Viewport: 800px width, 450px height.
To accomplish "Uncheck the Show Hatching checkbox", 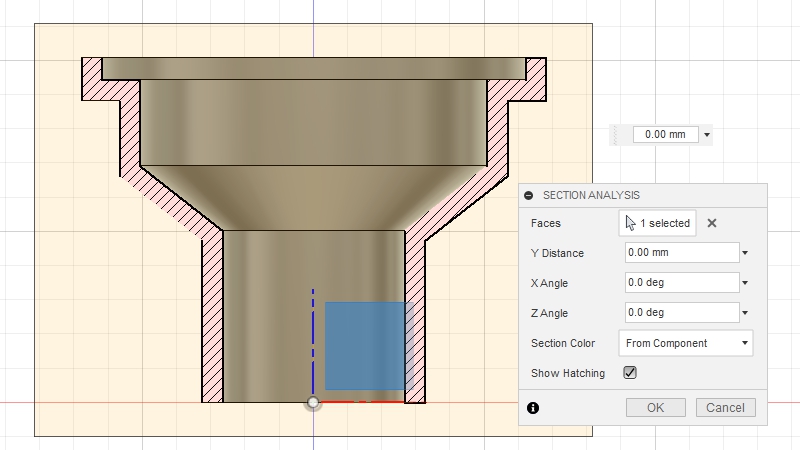I will coord(630,373).
